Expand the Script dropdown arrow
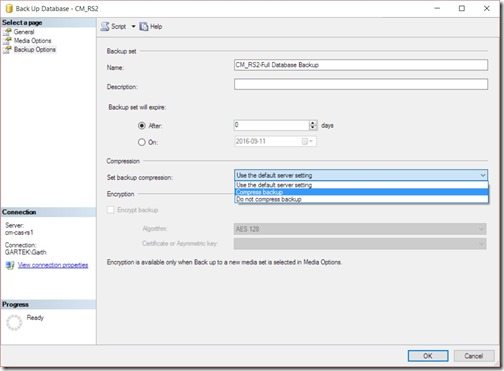Image resolution: width=504 pixels, height=371 pixels. click(x=133, y=26)
